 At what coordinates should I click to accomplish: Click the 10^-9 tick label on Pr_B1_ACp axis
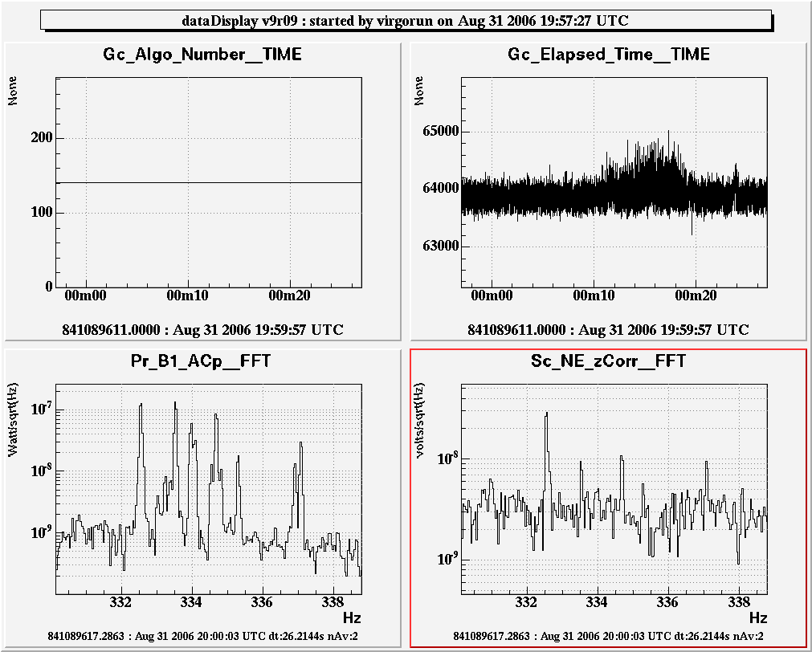pos(42,532)
